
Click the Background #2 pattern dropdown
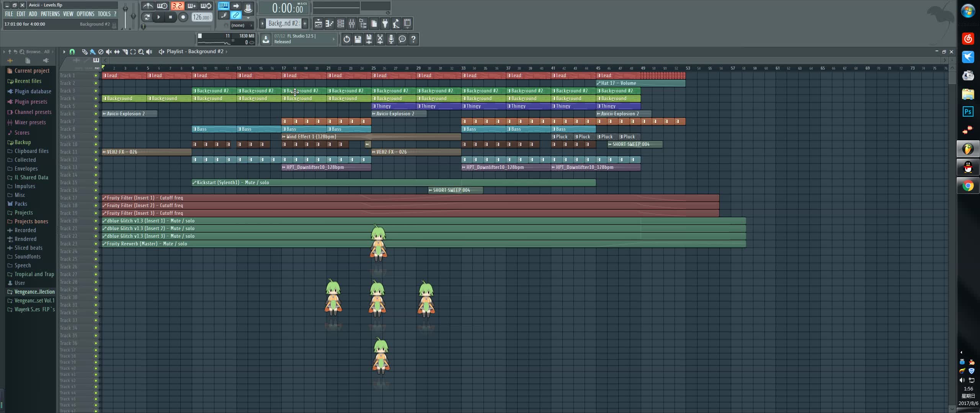click(283, 23)
